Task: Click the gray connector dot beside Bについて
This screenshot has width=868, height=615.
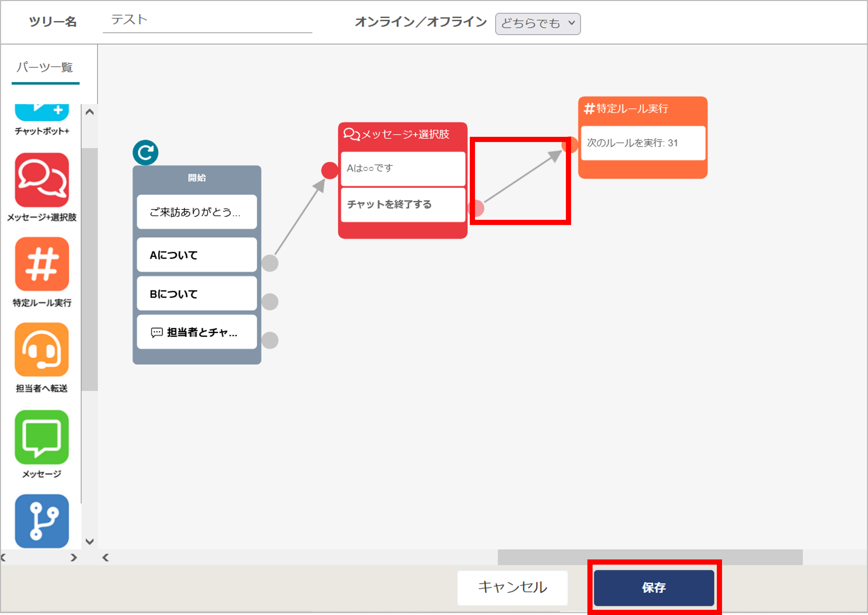Action: (x=270, y=302)
